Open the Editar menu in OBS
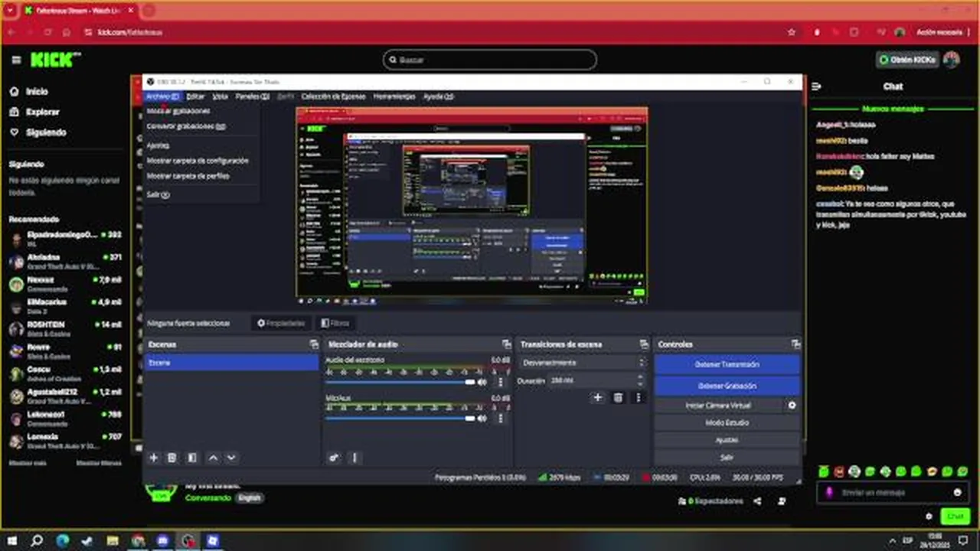This screenshot has width=980, height=551. coord(195,96)
